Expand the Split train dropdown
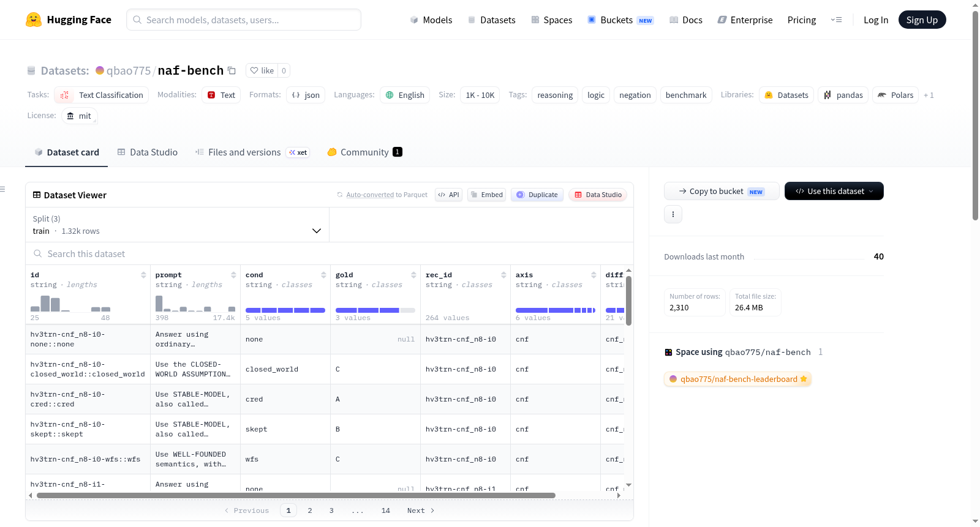The height and width of the screenshot is (527, 980). click(x=177, y=225)
